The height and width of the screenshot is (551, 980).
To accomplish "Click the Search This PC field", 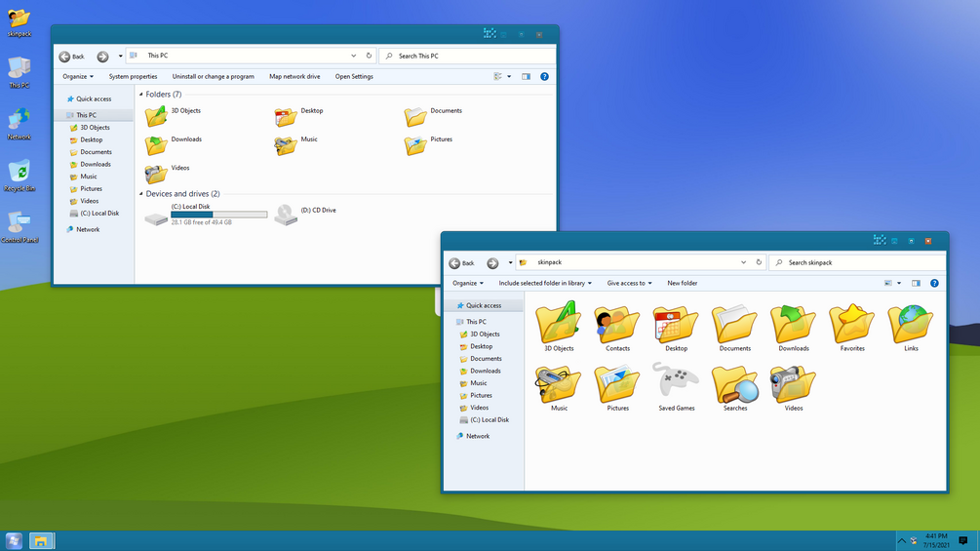I will click(x=467, y=56).
